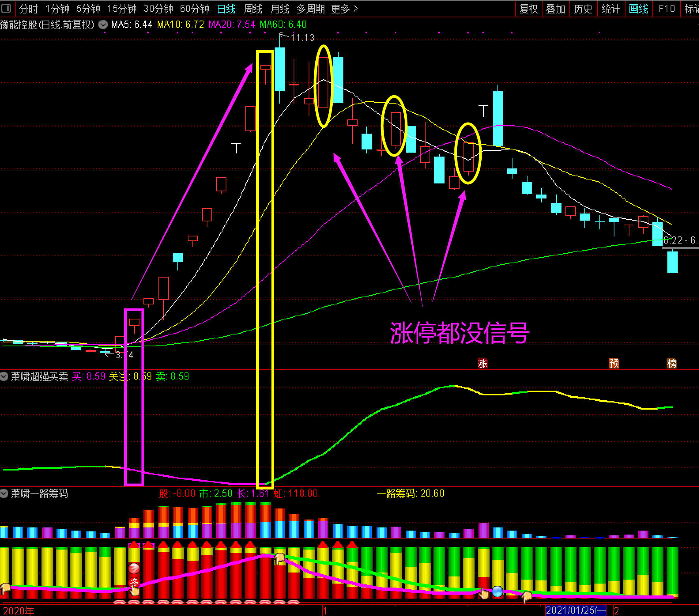Expand the 萧啸超强买卖 indicator menu
Viewport: 699px width, 616px height.
pos(4,376)
